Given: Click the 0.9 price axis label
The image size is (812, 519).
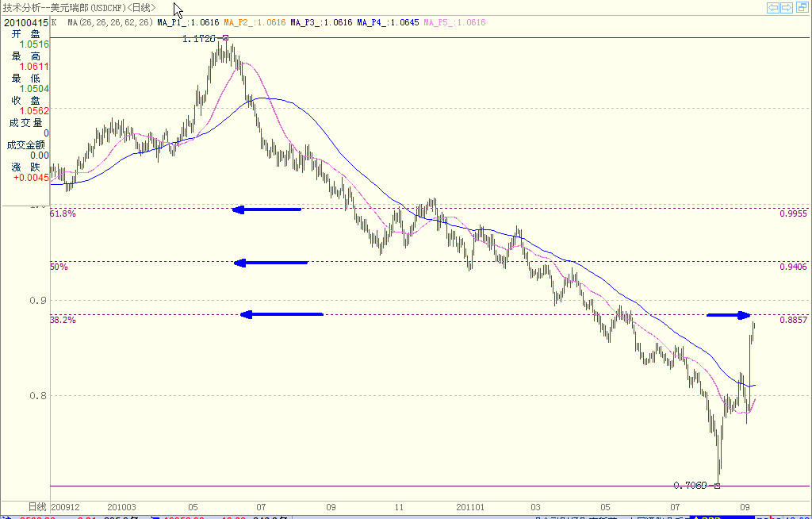Looking at the screenshot, I should pyautogui.click(x=40, y=301).
